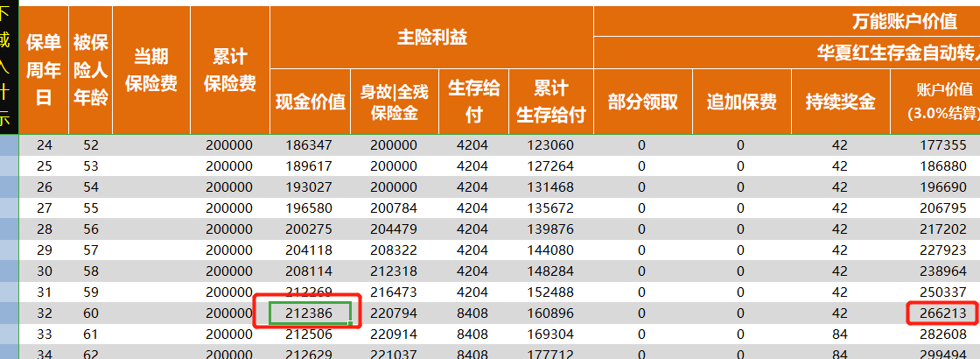Image resolution: width=980 pixels, height=359 pixels.
Task: Click cash value cell 186347
Action: (310, 145)
